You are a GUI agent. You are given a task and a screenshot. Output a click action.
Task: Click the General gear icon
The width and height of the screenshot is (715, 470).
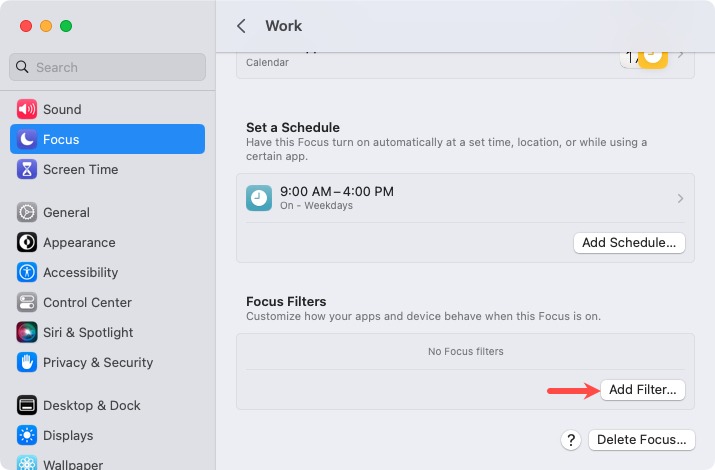(x=27, y=212)
